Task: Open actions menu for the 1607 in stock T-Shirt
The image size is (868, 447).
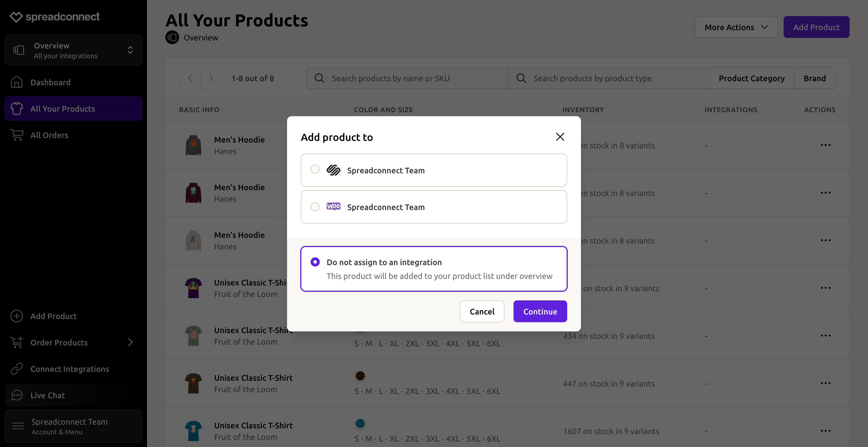Action: point(826,431)
